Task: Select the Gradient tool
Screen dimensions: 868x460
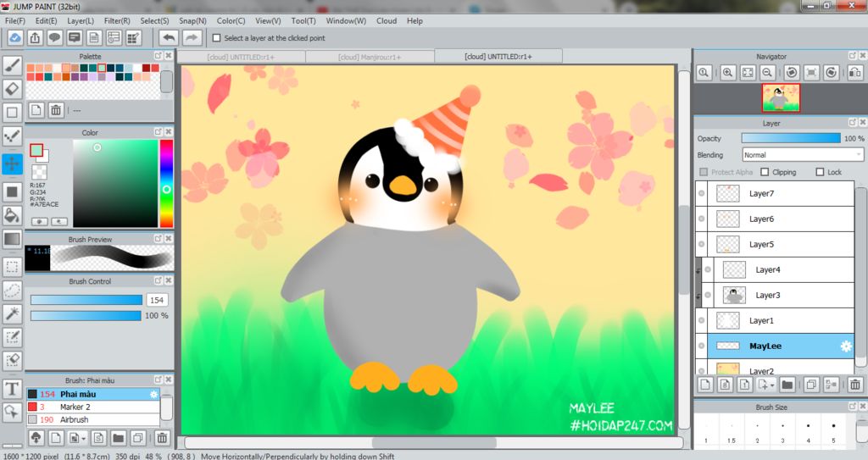Action: [x=12, y=239]
